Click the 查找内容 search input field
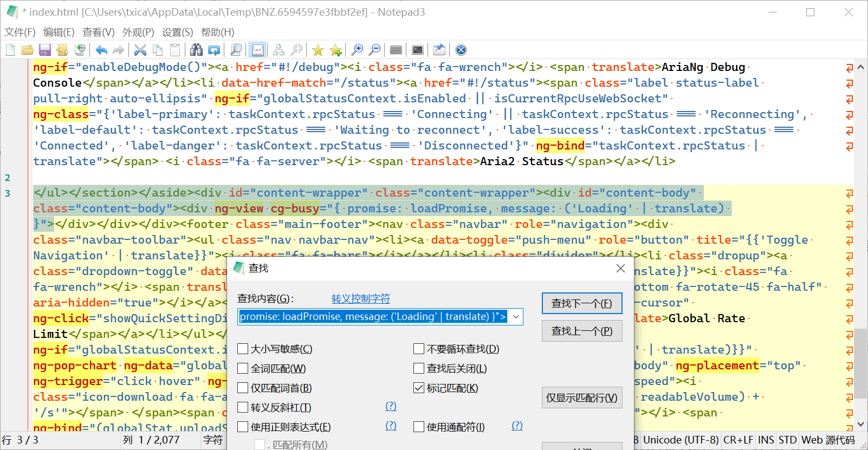The image size is (868, 450). pos(373,317)
